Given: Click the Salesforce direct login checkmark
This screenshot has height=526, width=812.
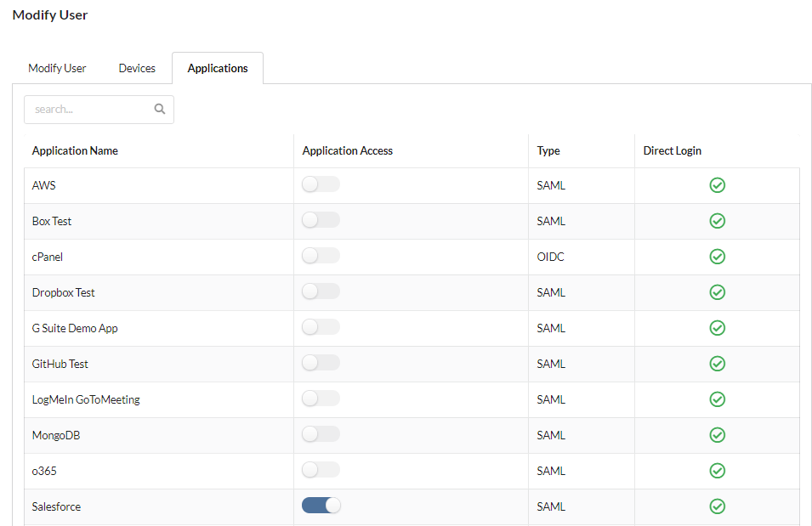Looking at the screenshot, I should [x=718, y=506].
